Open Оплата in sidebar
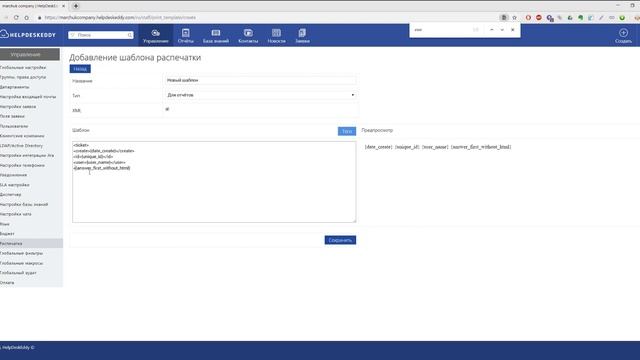The image size is (640, 360). pos(7,283)
